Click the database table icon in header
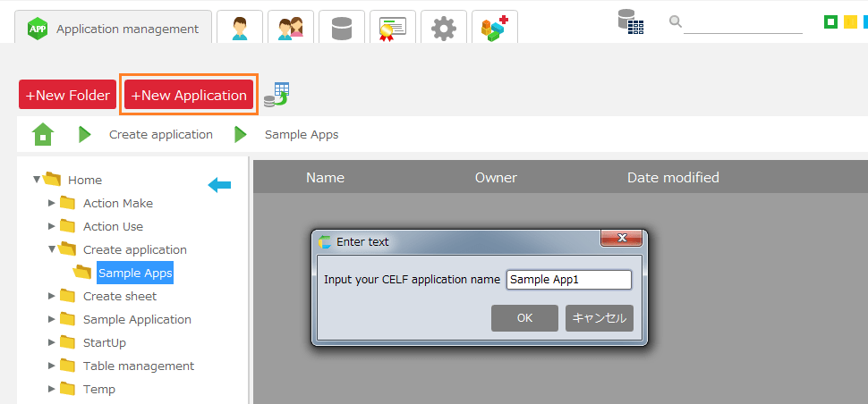The image size is (868, 404). point(631,22)
